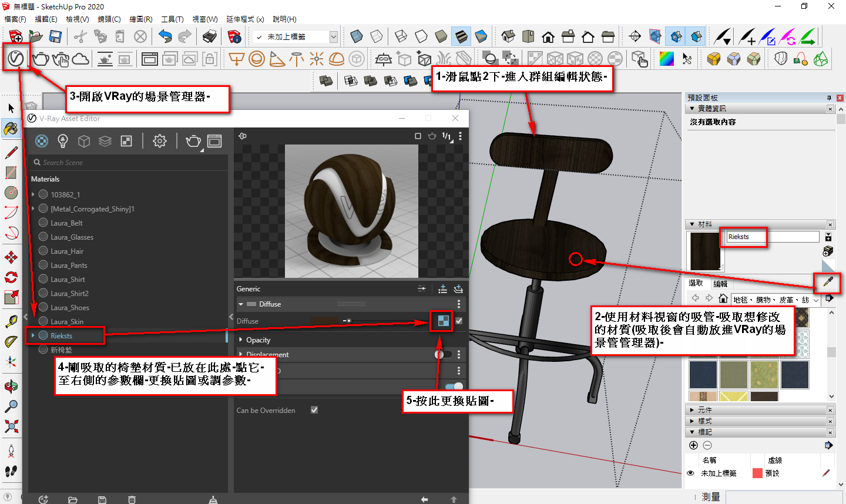Open the 檔案(F) menu
The image size is (846, 504).
click(x=16, y=19)
